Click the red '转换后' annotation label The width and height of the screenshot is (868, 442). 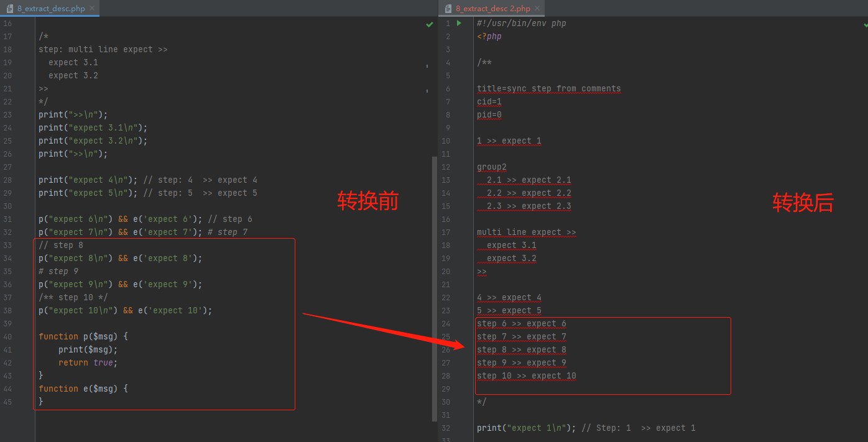click(803, 203)
